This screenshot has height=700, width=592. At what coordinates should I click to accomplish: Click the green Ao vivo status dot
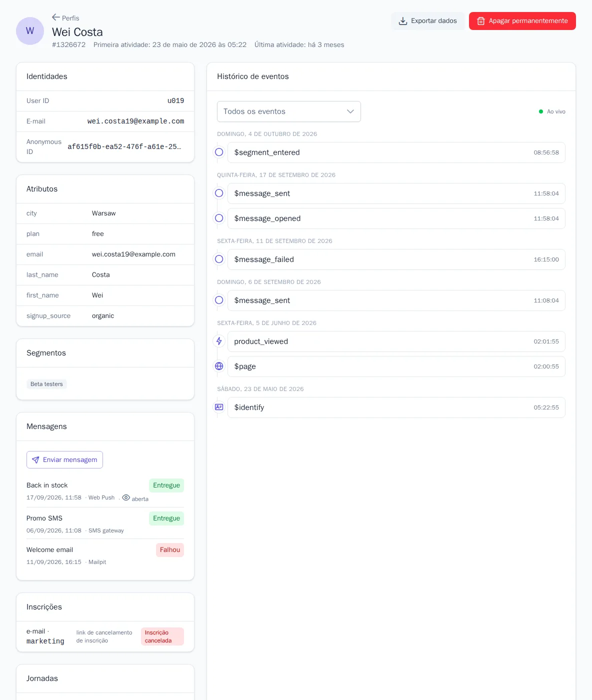click(x=541, y=111)
